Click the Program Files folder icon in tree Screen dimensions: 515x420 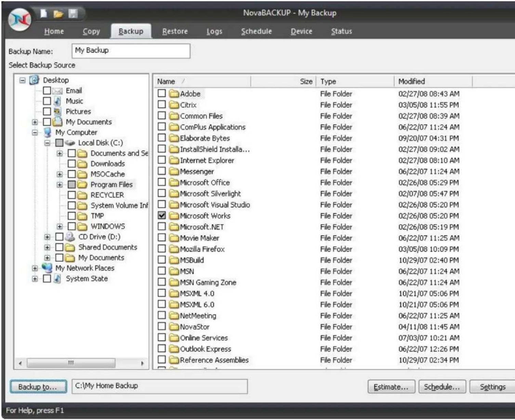tap(82, 185)
